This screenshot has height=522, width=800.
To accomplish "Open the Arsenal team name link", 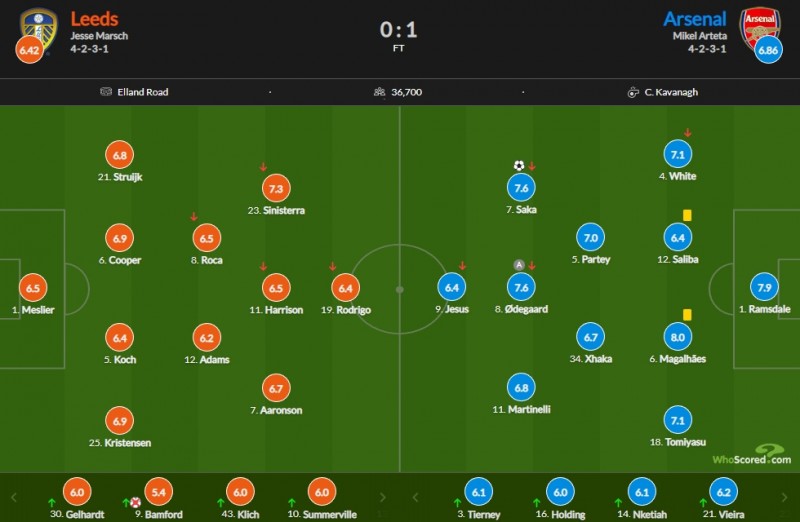I will tap(696, 19).
